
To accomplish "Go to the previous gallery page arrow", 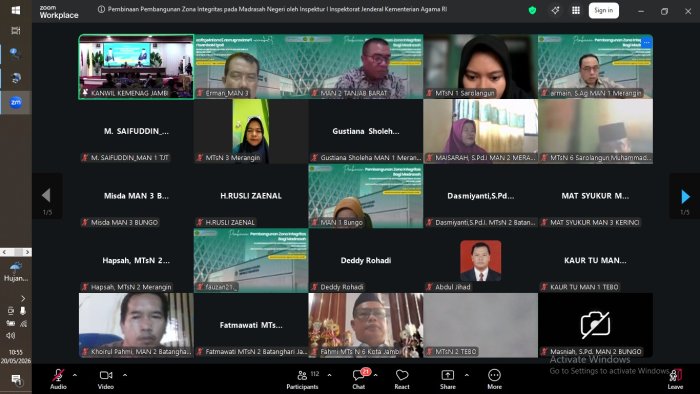I will click(x=46, y=196).
